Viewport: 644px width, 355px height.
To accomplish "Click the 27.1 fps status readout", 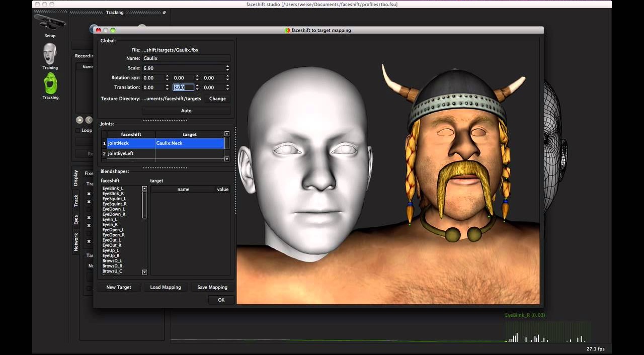I will pos(596,348).
